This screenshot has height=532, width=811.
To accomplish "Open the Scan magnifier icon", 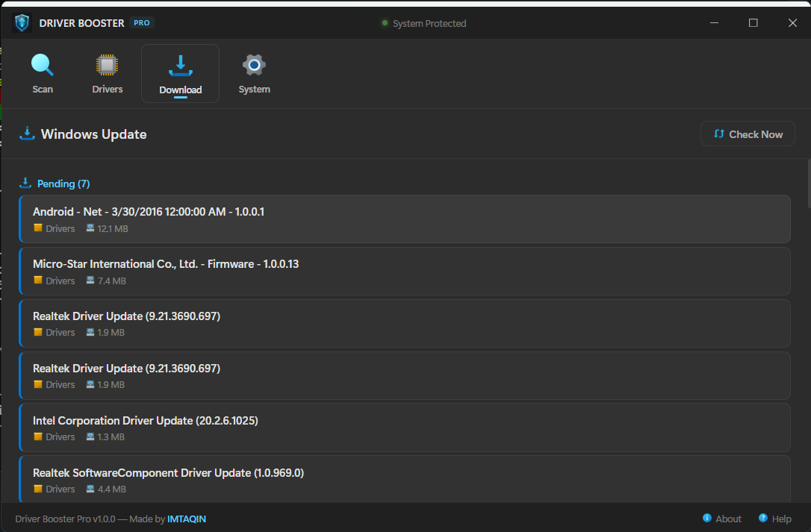I will (43, 65).
